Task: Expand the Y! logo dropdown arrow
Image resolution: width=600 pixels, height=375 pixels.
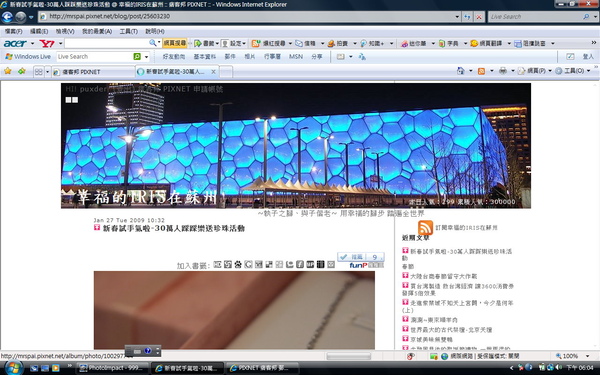Action: click(60, 44)
